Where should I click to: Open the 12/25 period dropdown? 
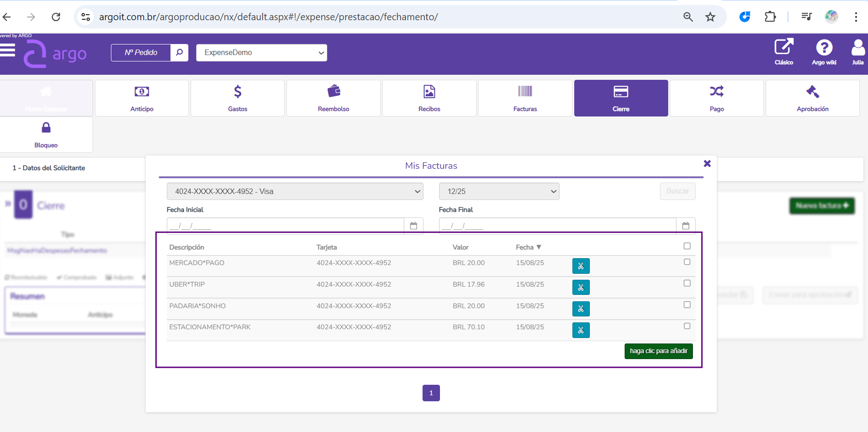(499, 191)
